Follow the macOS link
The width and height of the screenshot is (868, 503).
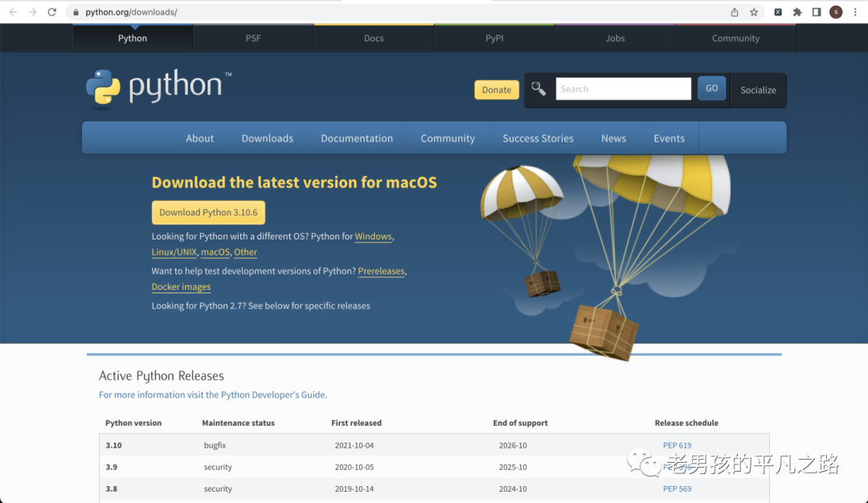click(x=215, y=251)
